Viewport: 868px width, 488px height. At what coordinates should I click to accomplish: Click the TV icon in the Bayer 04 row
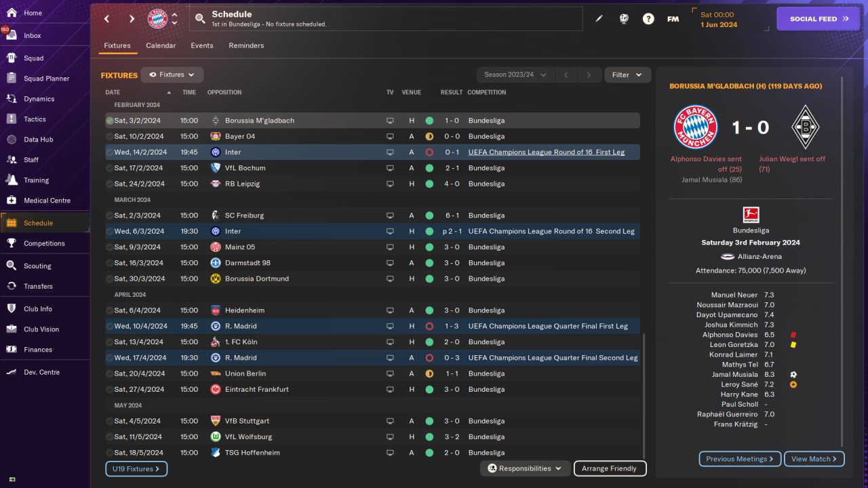pos(390,136)
